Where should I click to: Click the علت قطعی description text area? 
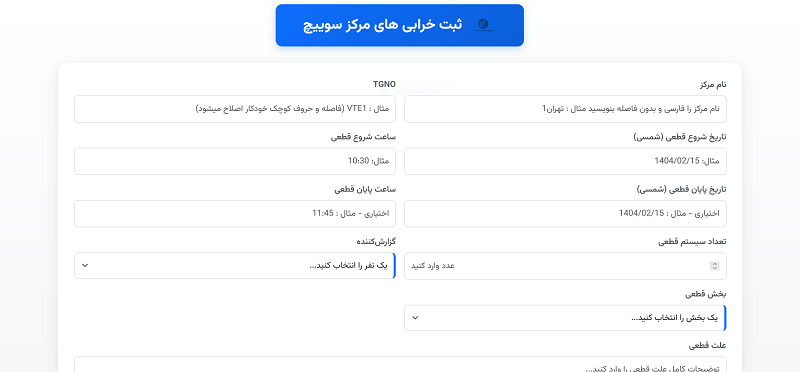(x=400, y=364)
